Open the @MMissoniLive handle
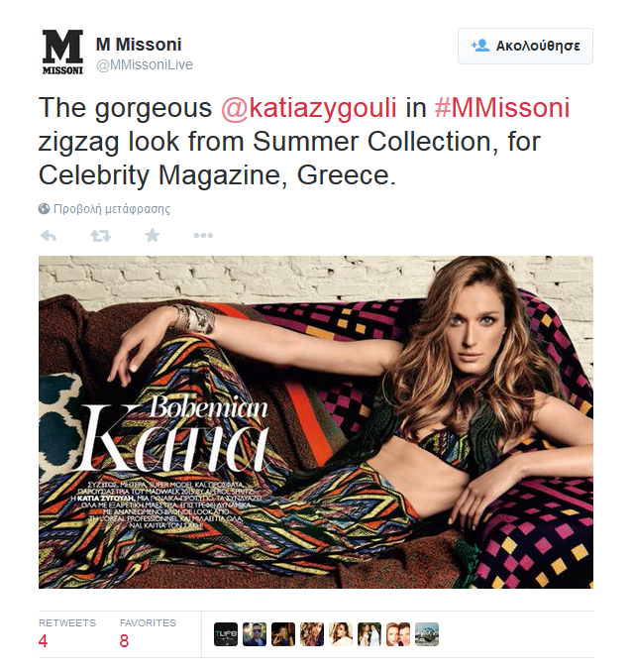Viewport: 632px width, 672px height. click(x=145, y=64)
